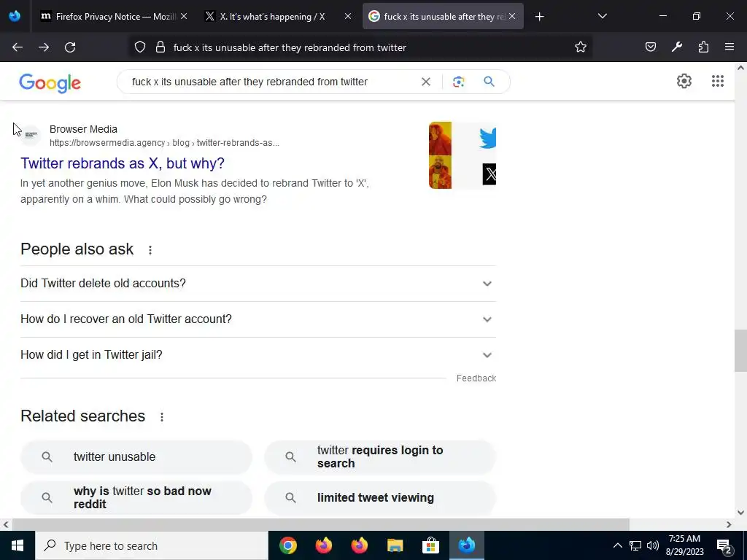The width and height of the screenshot is (747, 560).
Task: Open a new browser tab
Action: 539,17
